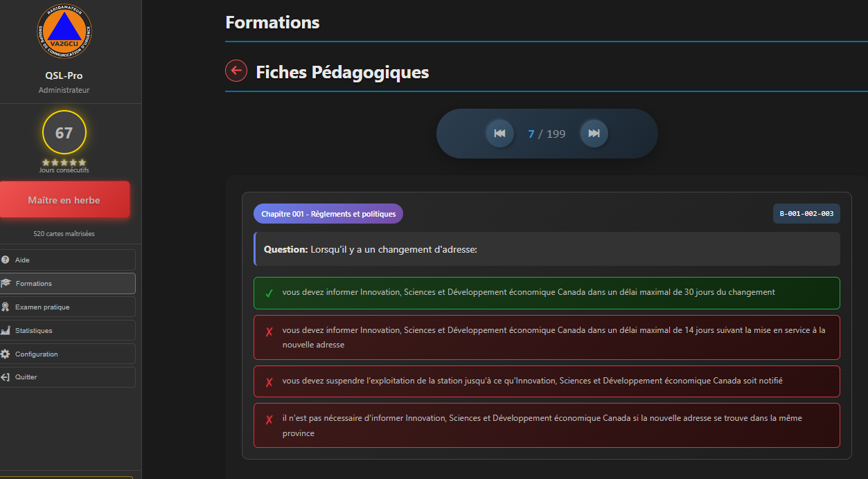This screenshot has width=868, height=479.
Task: Click the Configuration gear icon
Action: click(6, 354)
